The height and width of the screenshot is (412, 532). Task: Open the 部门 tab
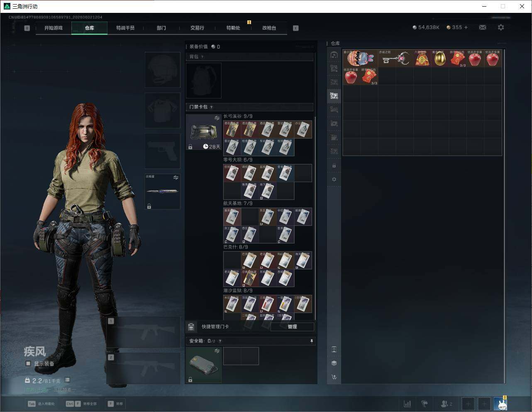tap(161, 28)
